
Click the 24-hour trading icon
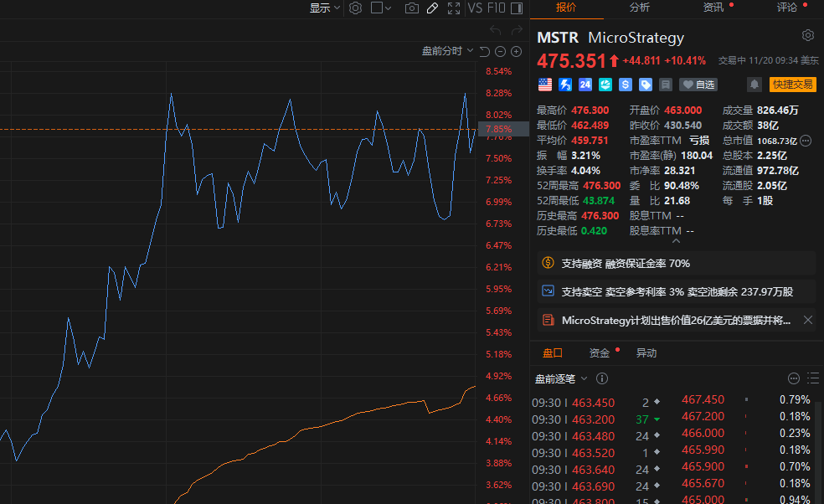pos(585,85)
